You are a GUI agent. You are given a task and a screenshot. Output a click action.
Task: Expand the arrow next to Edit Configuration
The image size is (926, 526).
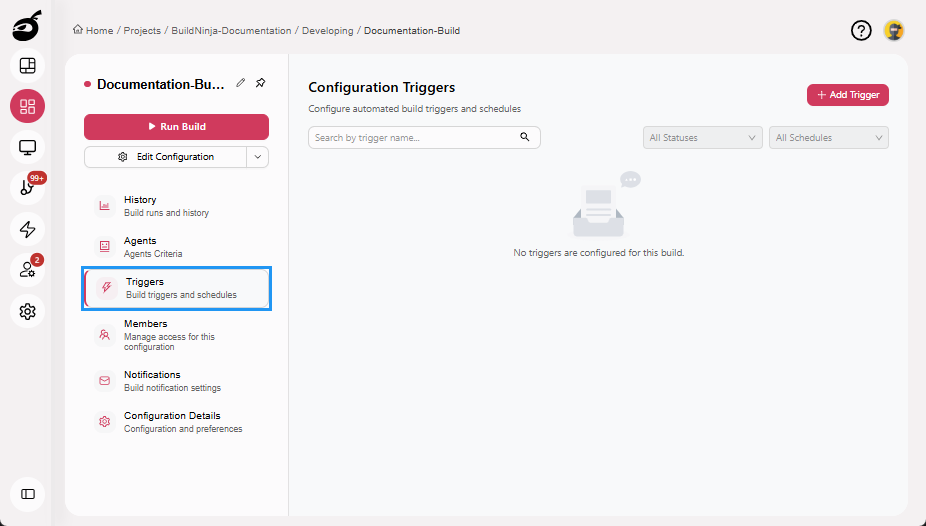(x=257, y=157)
